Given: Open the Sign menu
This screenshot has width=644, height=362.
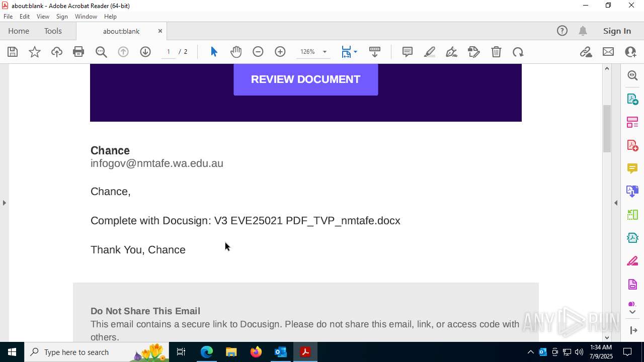Looking at the screenshot, I should (62, 17).
